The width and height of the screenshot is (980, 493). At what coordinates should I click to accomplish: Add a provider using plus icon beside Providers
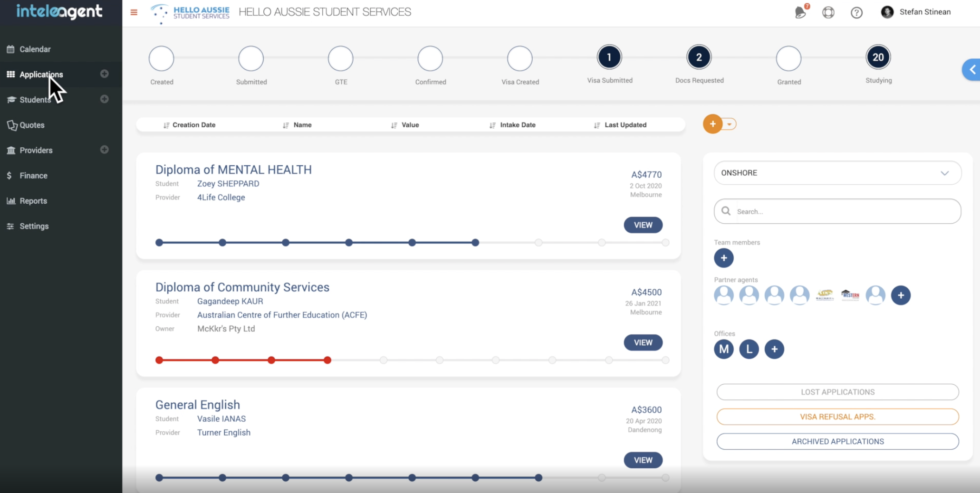tap(105, 150)
